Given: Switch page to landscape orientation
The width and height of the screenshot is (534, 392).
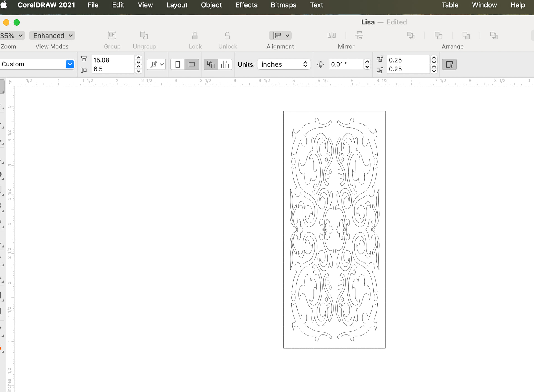Looking at the screenshot, I should click(192, 64).
